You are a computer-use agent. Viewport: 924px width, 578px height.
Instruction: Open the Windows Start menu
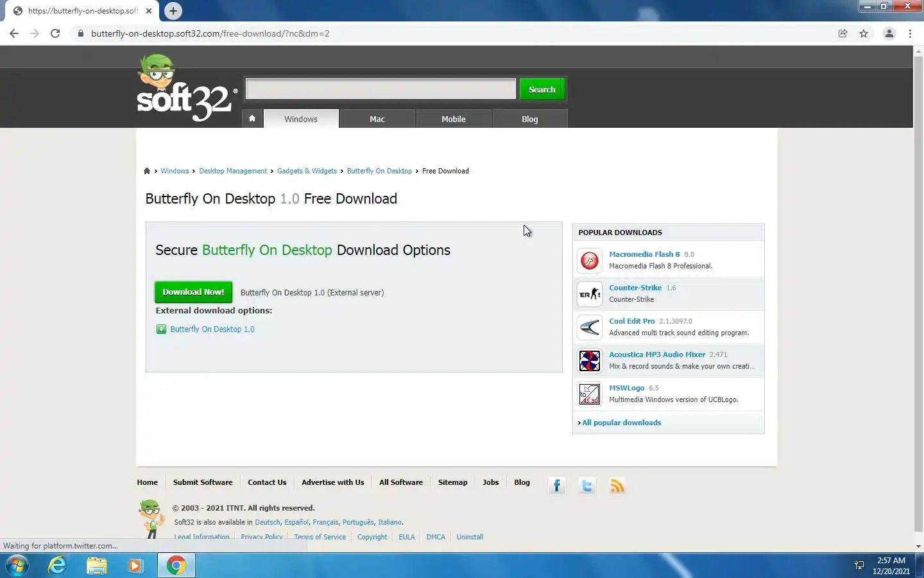point(17,566)
